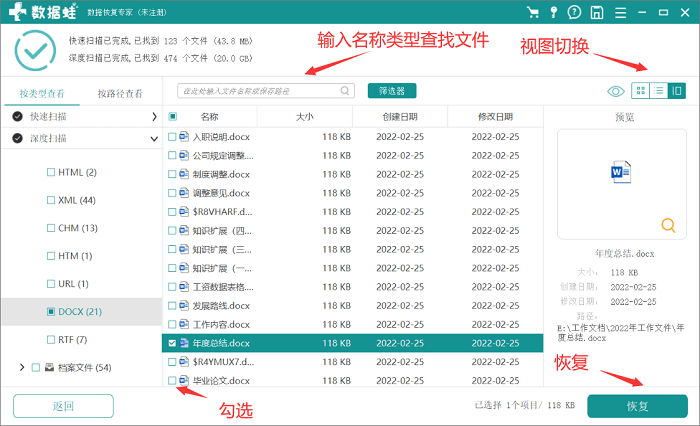Open the shopping cart purchase icon

(x=533, y=12)
